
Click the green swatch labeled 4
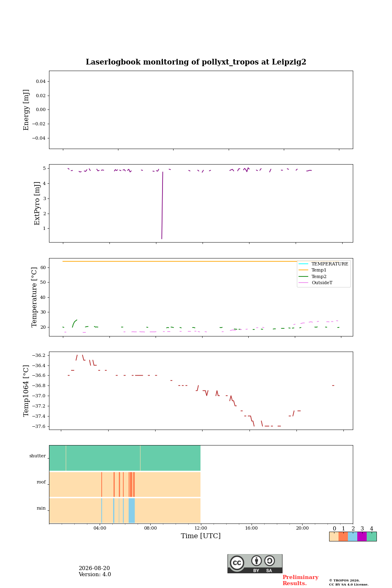[x=372, y=537]
